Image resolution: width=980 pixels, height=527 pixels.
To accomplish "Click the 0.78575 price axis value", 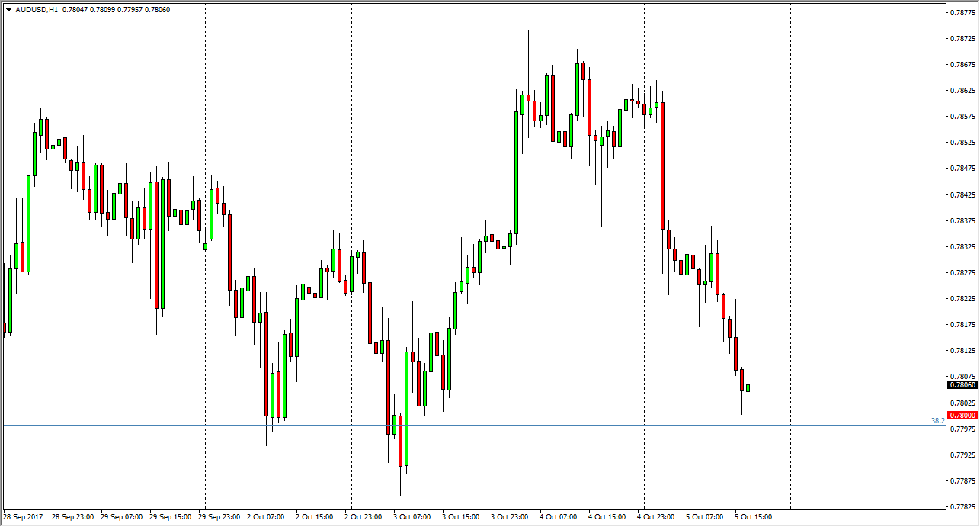I will (x=962, y=117).
